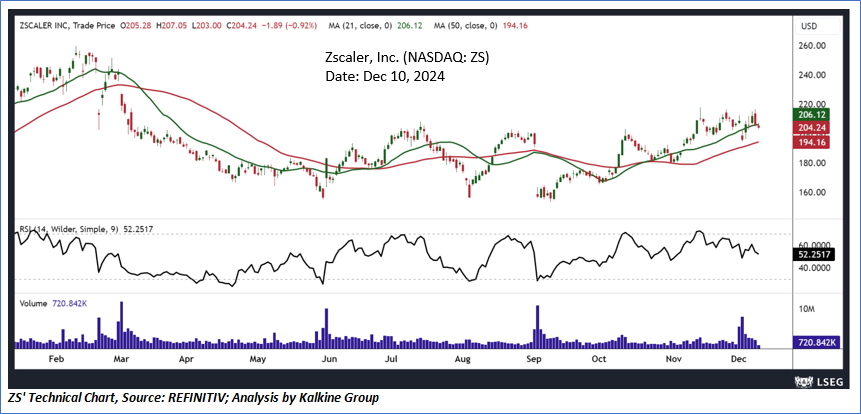Click the 40.0000 RSI axis label

(816, 267)
